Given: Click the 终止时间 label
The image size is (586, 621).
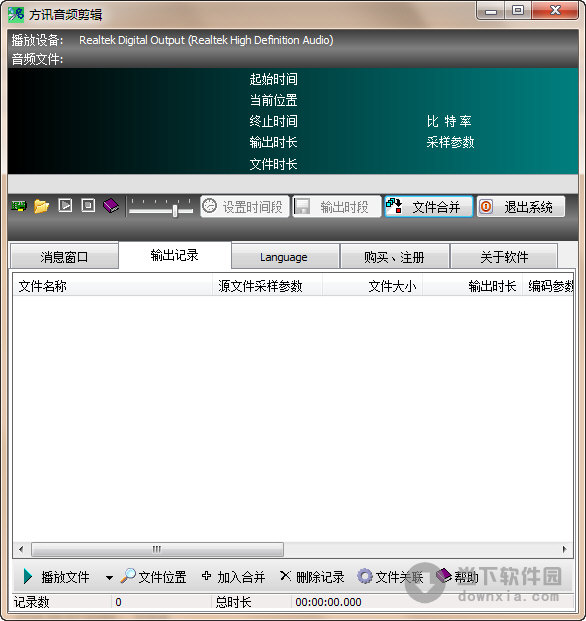Looking at the screenshot, I should (273, 121).
